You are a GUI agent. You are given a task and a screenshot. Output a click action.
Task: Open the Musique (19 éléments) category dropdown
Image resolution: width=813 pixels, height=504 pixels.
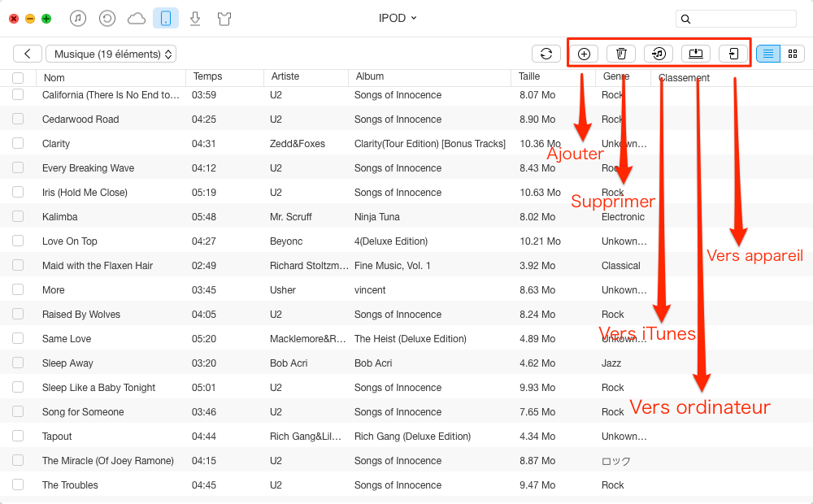click(x=111, y=54)
